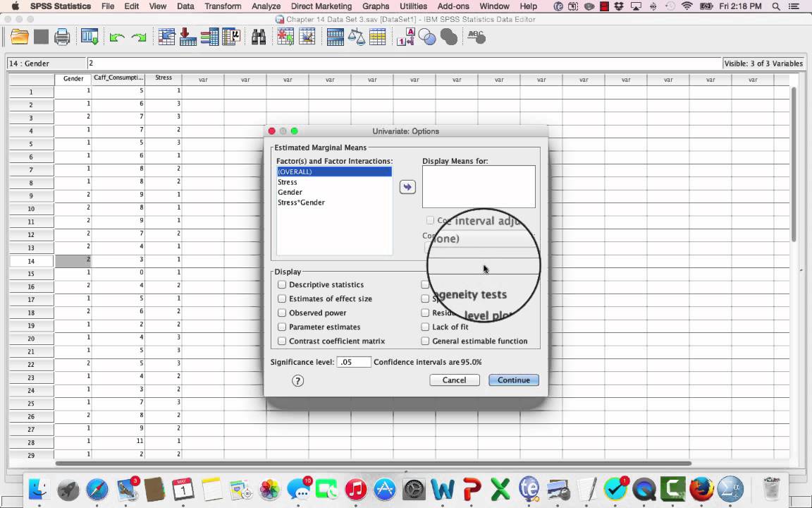This screenshot has width=812, height=508.
Task: Click the Split file toolbar icon
Action: click(x=335, y=37)
